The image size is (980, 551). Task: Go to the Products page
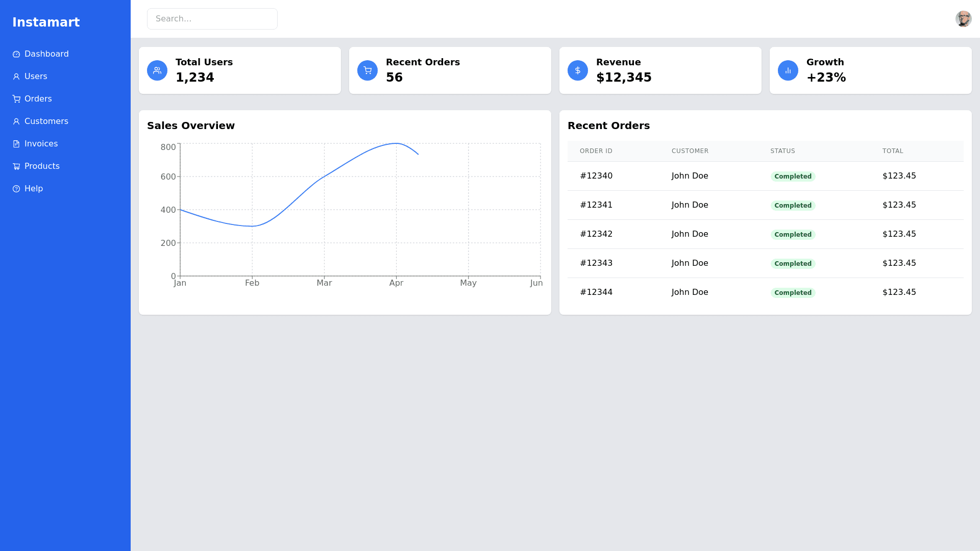tap(42, 166)
